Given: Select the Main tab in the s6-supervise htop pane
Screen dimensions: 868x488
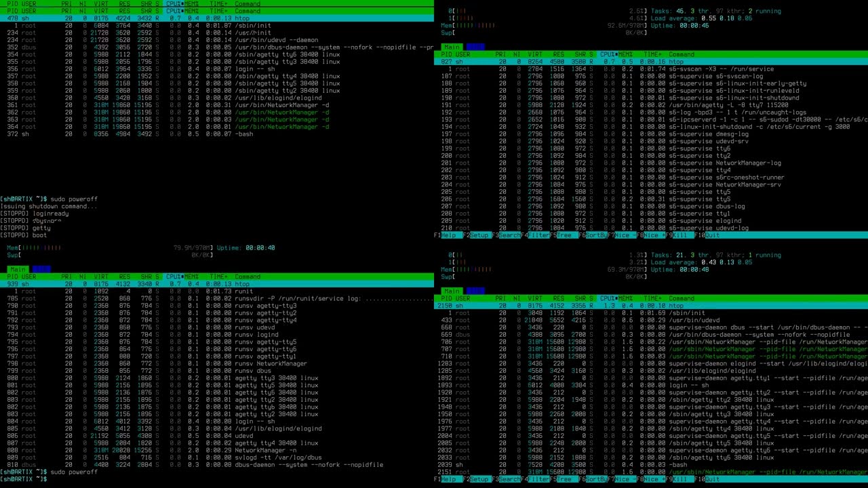Looking at the screenshot, I should (x=452, y=47).
